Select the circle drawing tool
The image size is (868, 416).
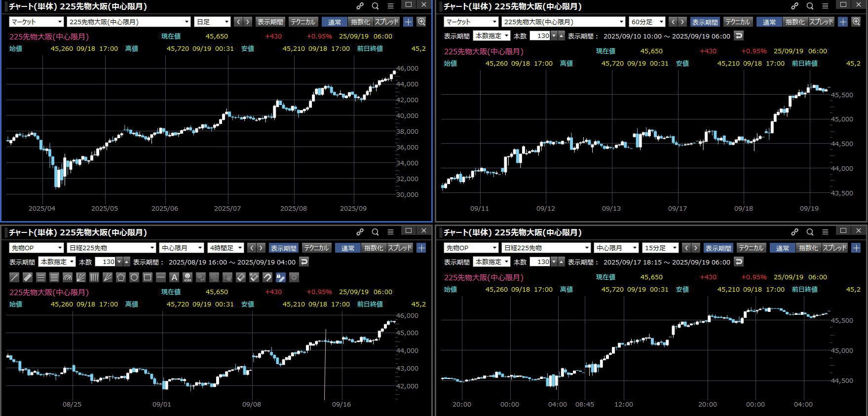click(x=134, y=277)
